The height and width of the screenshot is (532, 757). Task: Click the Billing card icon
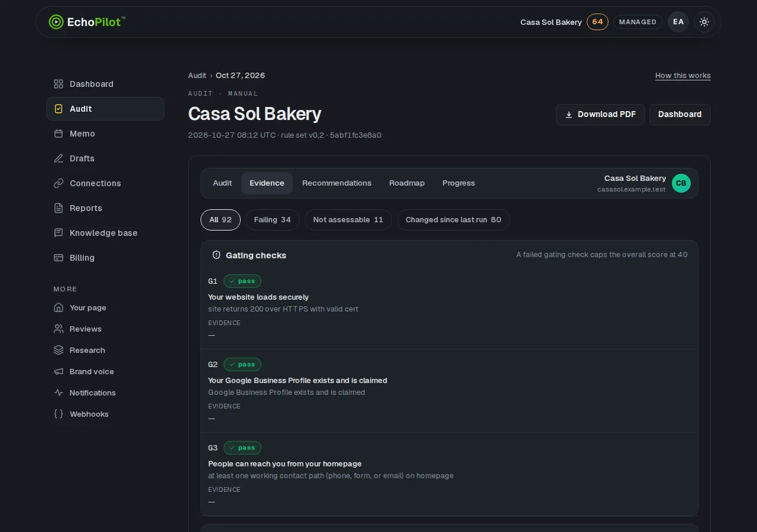[x=59, y=258]
